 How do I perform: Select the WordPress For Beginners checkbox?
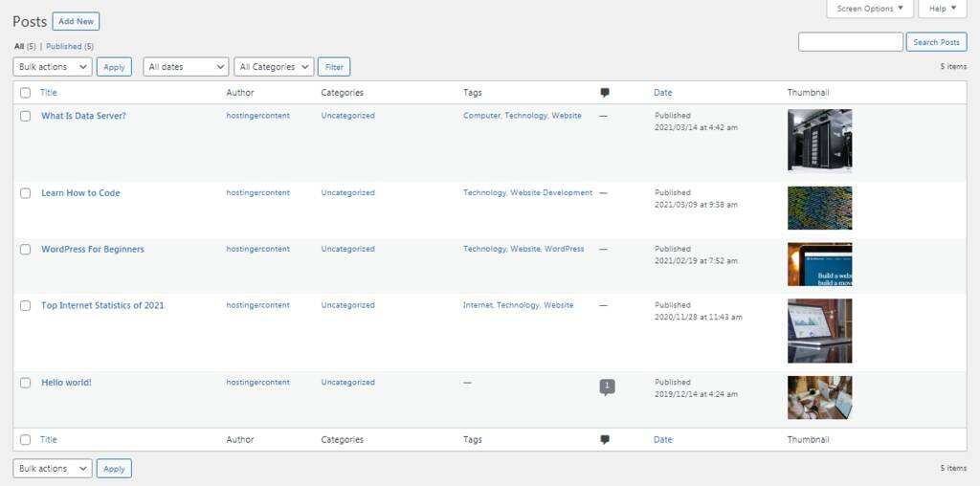tap(26, 250)
